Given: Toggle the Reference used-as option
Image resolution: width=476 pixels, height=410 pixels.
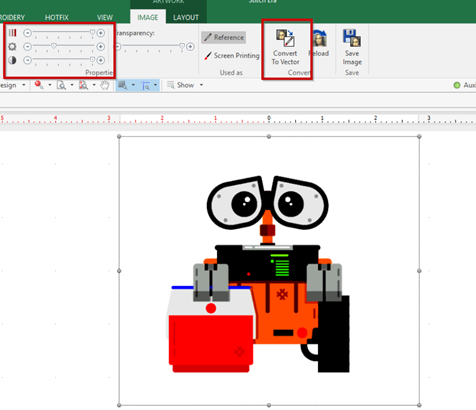Looking at the screenshot, I should (x=224, y=37).
